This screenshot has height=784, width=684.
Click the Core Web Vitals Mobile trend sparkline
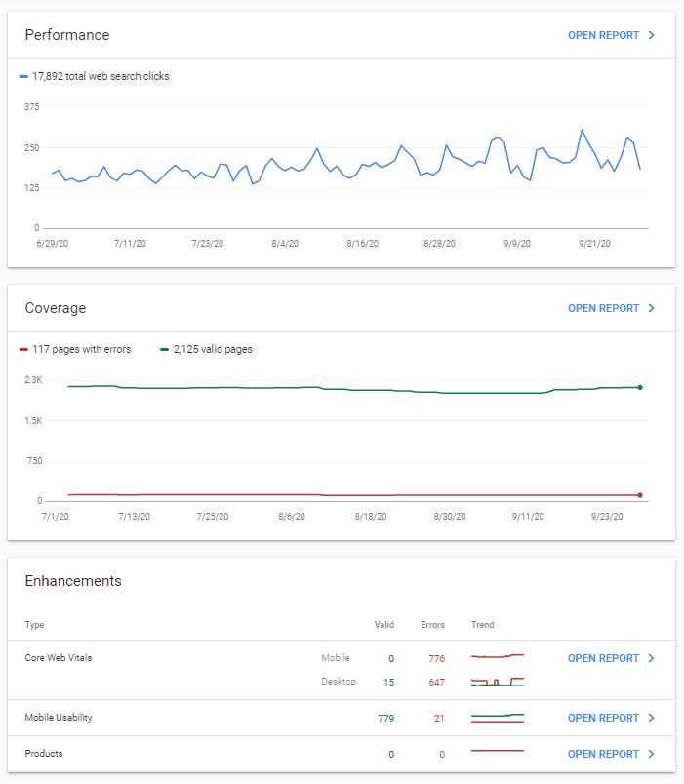(x=498, y=656)
